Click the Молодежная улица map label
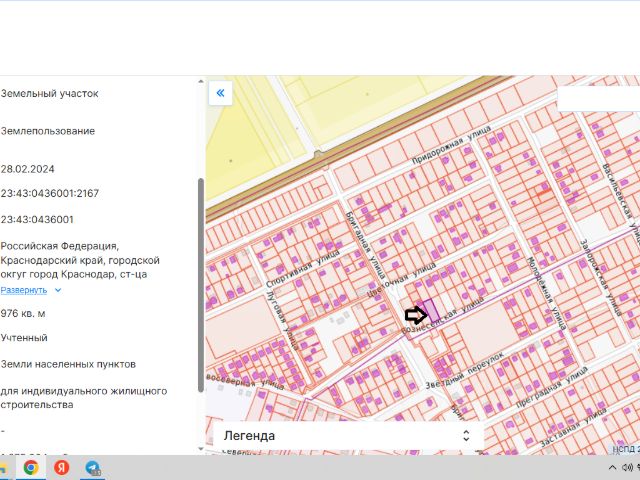640x480 pixels. [547, 293]
